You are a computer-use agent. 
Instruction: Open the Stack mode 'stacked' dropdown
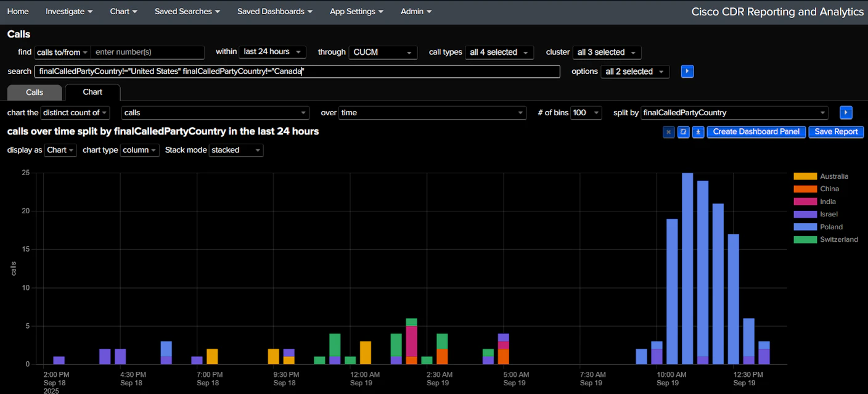click(x=236, y=150)
